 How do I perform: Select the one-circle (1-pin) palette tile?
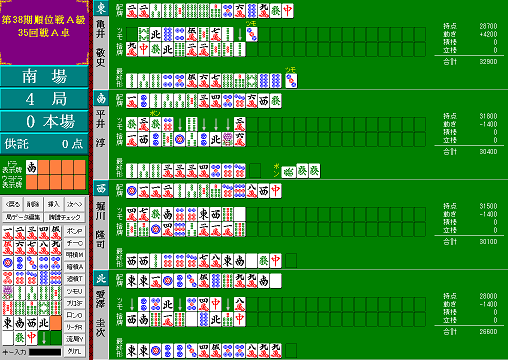pyautogui.click(x=8, y=263)
